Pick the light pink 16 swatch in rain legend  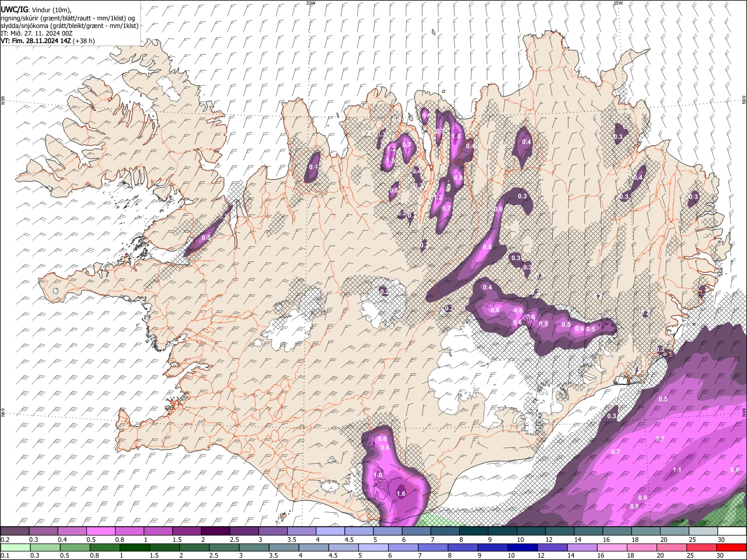click(612, 547)
